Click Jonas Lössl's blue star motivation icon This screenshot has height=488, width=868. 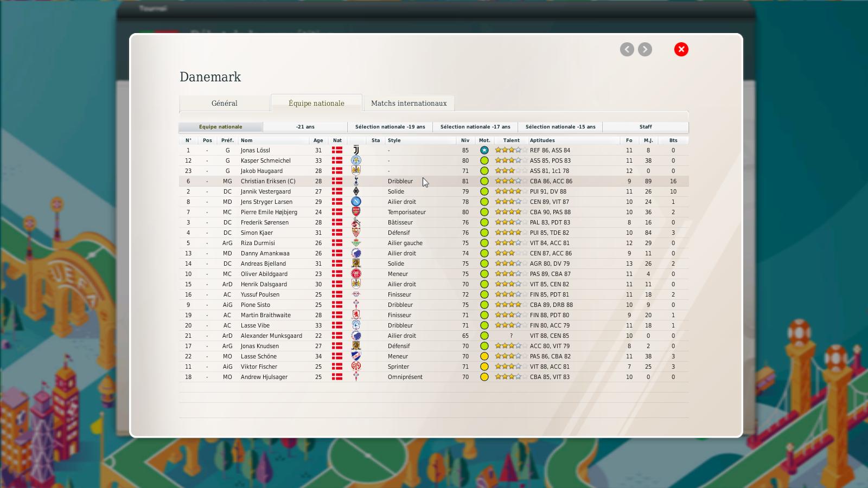(x=484, y=150)
